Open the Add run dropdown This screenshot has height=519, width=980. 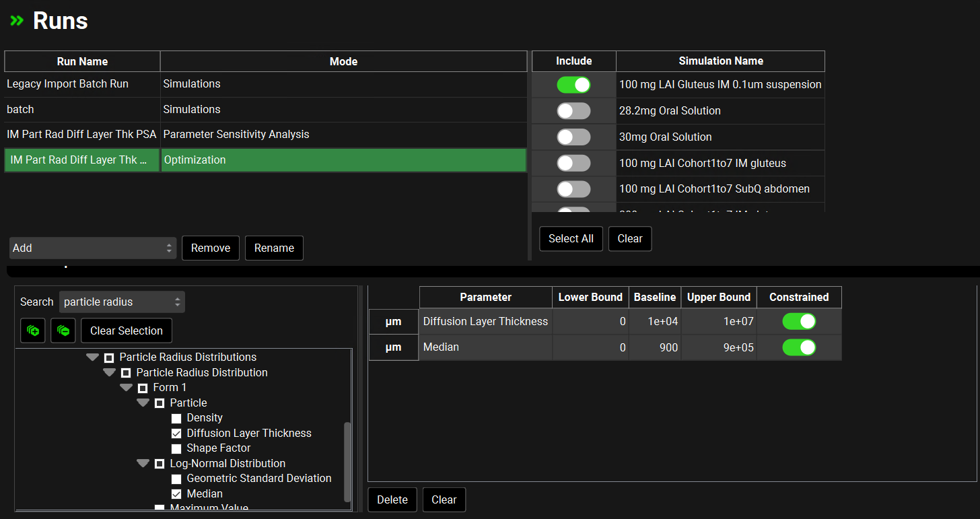pyautogui.click(x=93, y=248)
